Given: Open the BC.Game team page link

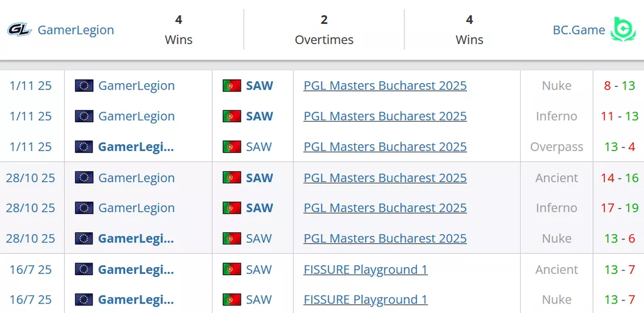Looking at the screenshot, I should [579, 30].
